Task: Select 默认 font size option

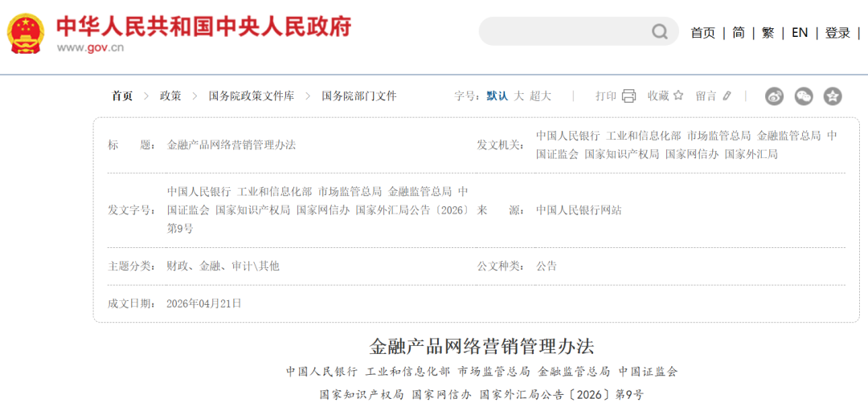Action: point(497,96)
